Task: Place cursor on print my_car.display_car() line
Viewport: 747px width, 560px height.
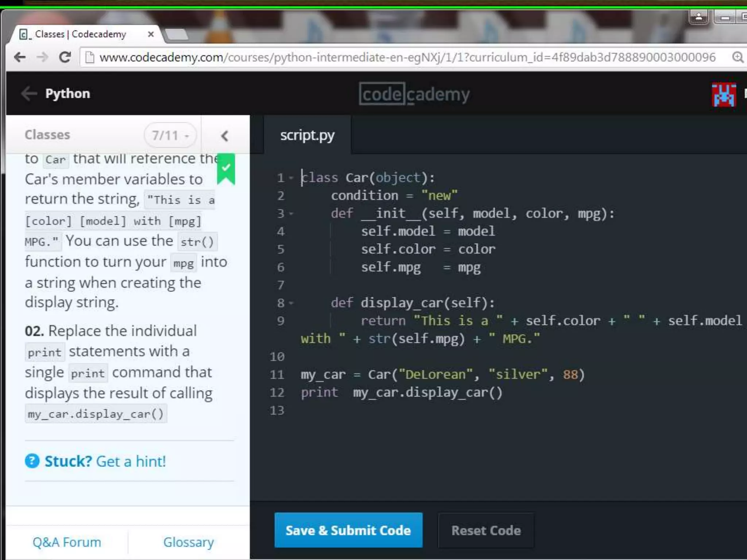Action: (402, 393)
